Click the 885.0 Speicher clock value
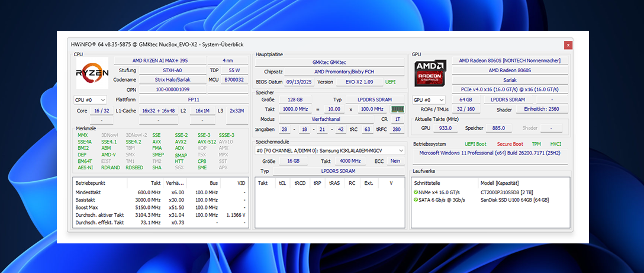Image resolution: width=644 pixels, height=273 pixels. [499, 128]
